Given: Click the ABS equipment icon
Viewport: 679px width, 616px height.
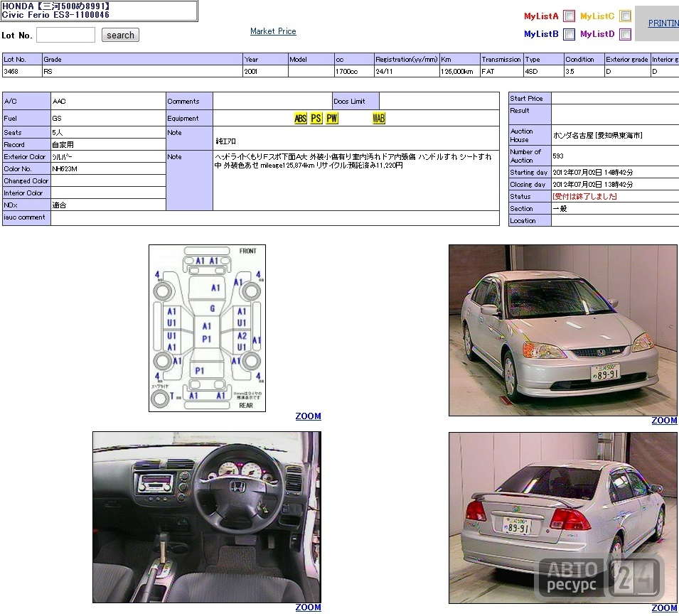Looking at the screenshot, I should point(301,118).
